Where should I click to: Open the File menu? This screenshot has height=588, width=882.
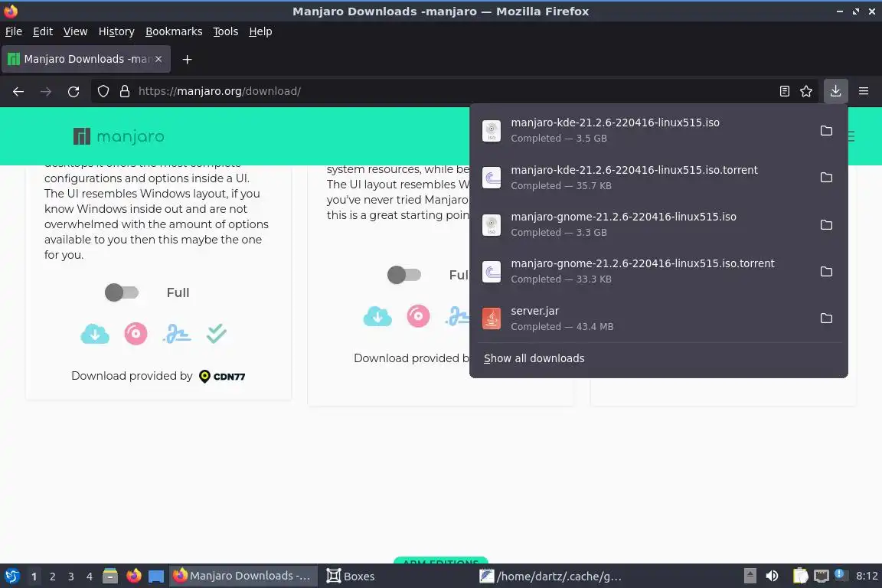coord(14,31)
